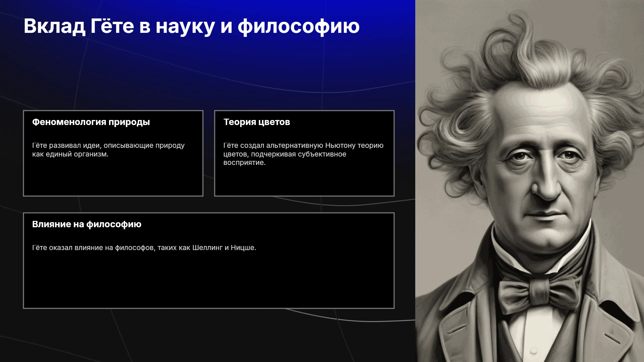
Task: Click the word 'восприятие' in the color theory card
Action: pyautogui.click(x=244, y=163)
